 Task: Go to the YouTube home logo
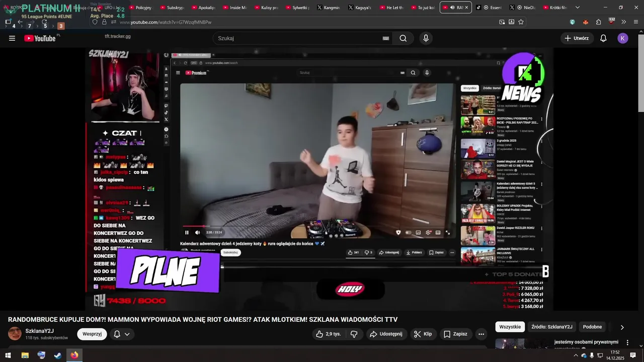click(40, 38)
